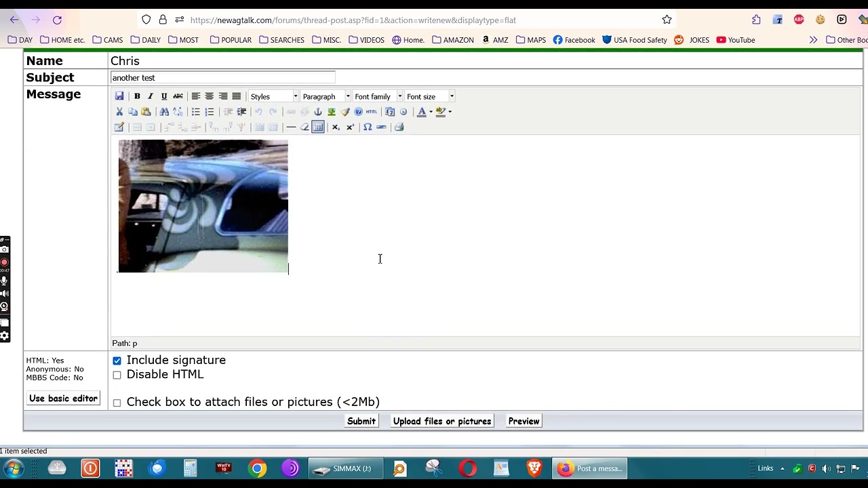Uncheck the Include signature checkbox
The width and height of the screenshot is (868, 488).
117,361
